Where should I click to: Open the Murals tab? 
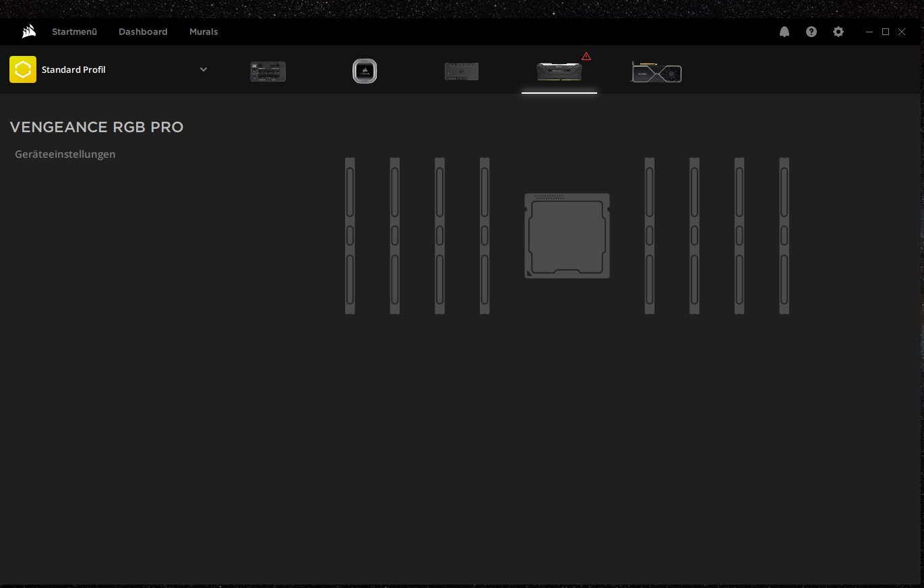coord(204,32)
